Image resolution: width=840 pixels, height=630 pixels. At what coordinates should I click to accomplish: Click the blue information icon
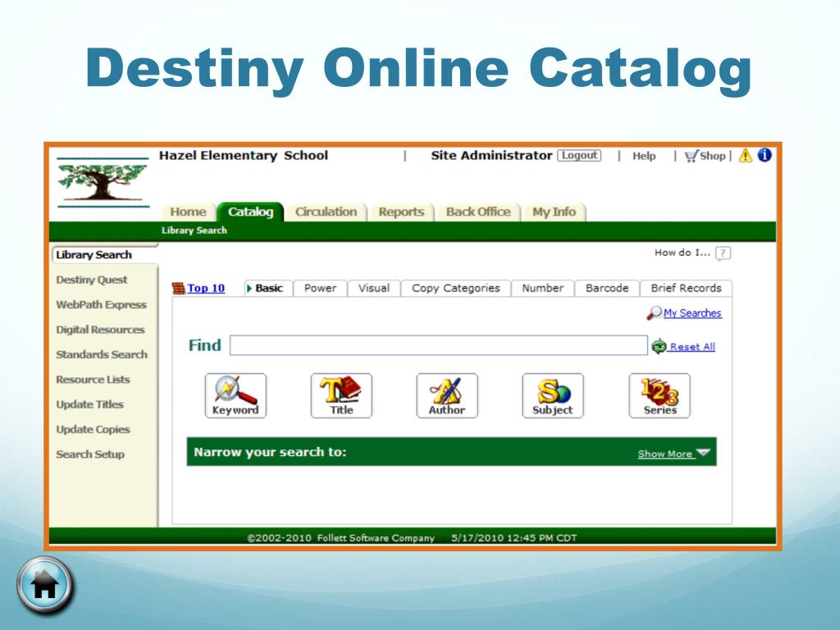(x=765, y=155)
